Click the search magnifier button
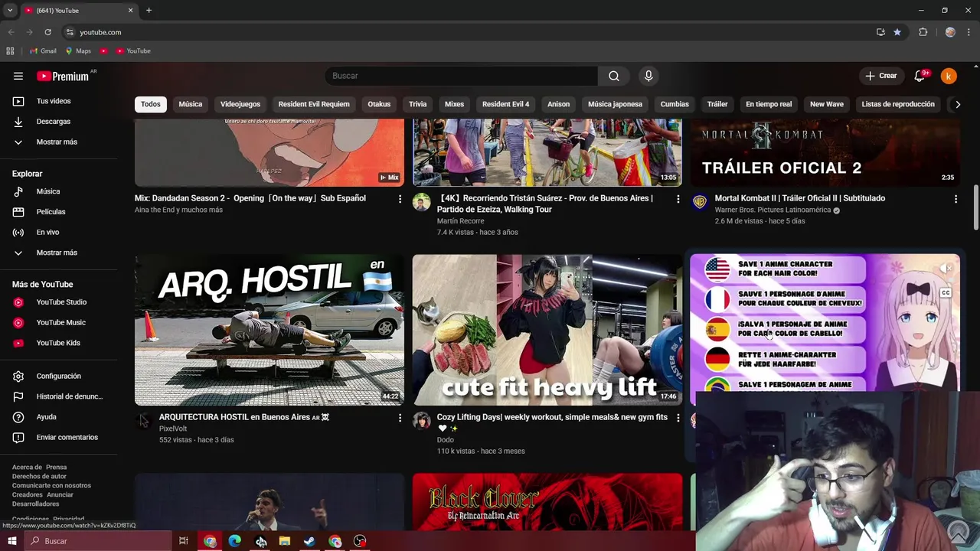 click(x=614, y=76)
